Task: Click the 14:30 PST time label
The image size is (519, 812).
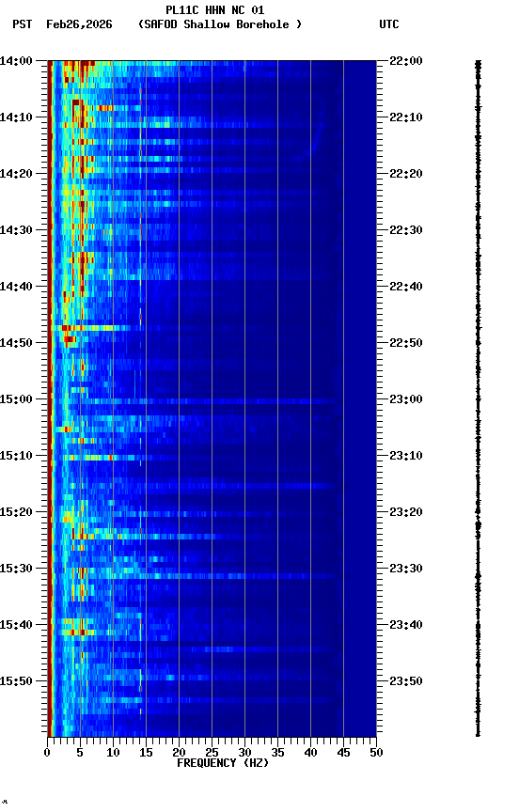Action: 16,230
